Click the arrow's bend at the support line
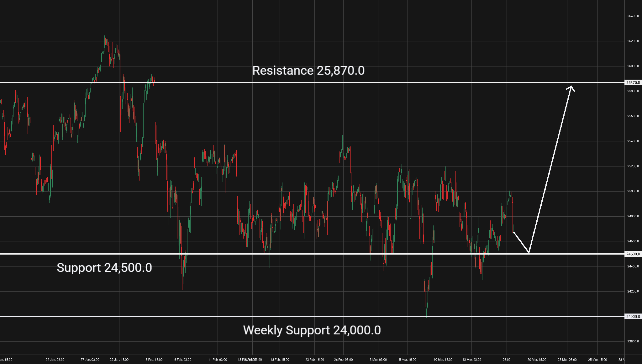The width and height of the screenshot is (642, 364). [x=529, y=252]
